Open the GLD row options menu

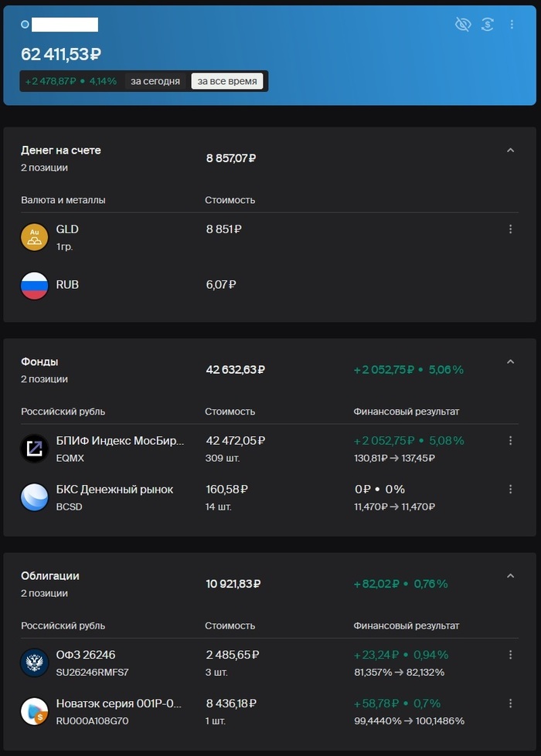(x=510, y=229)
